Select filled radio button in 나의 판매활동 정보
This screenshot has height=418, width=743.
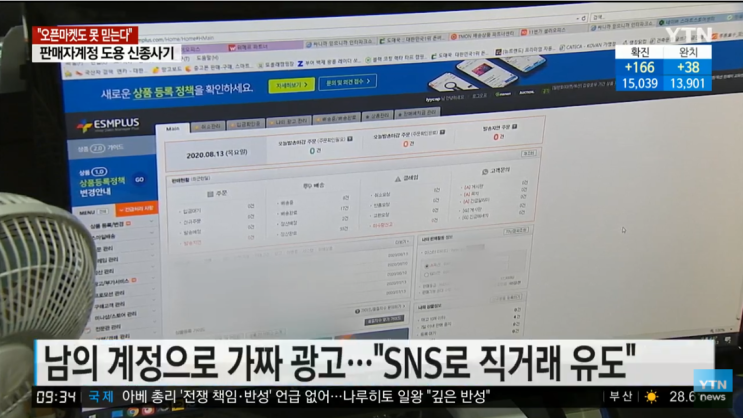pos(426,266)
